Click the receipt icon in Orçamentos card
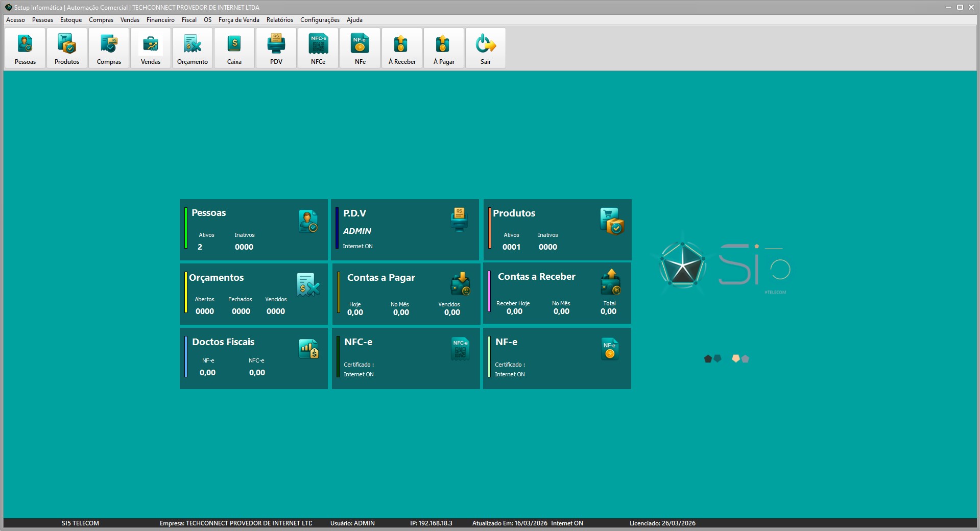This screenshot has height=531, width=980. 308,285
